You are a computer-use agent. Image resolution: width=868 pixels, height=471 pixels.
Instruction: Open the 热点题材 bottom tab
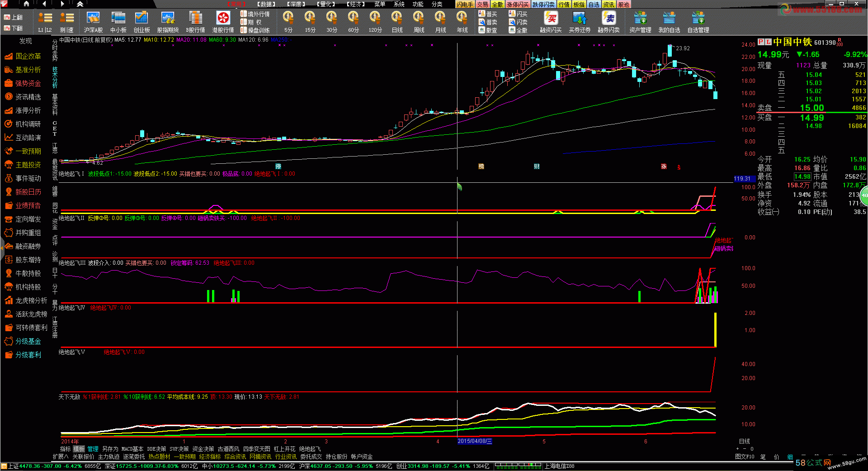pos(159,457)
